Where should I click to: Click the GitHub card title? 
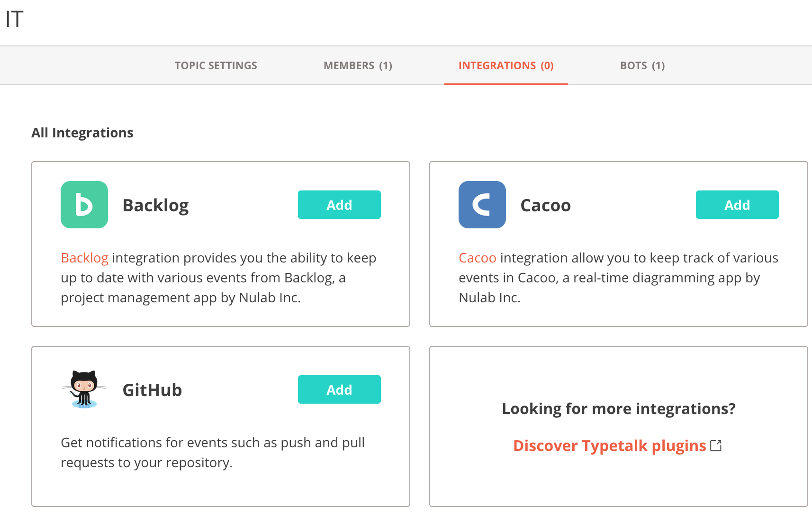[x=153, y=390]
